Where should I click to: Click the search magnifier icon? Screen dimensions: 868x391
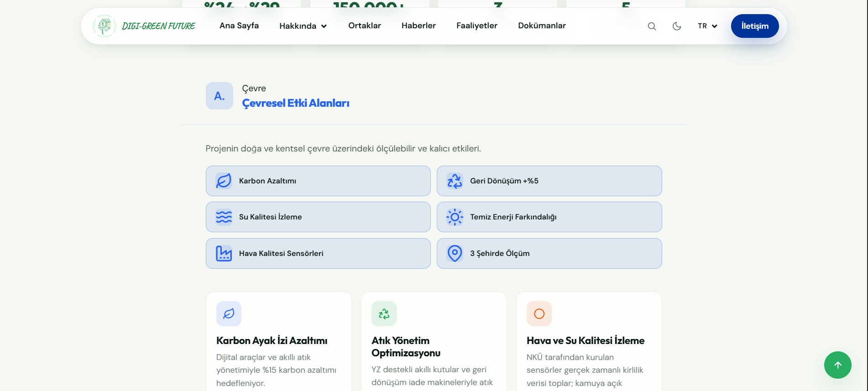(x=652, y=26)
